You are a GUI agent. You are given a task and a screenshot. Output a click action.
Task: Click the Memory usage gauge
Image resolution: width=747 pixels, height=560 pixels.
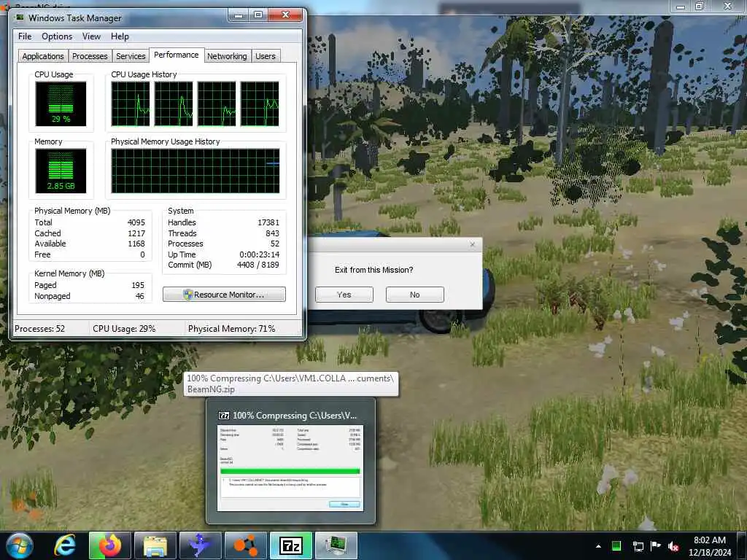click(x=61, y=171)
